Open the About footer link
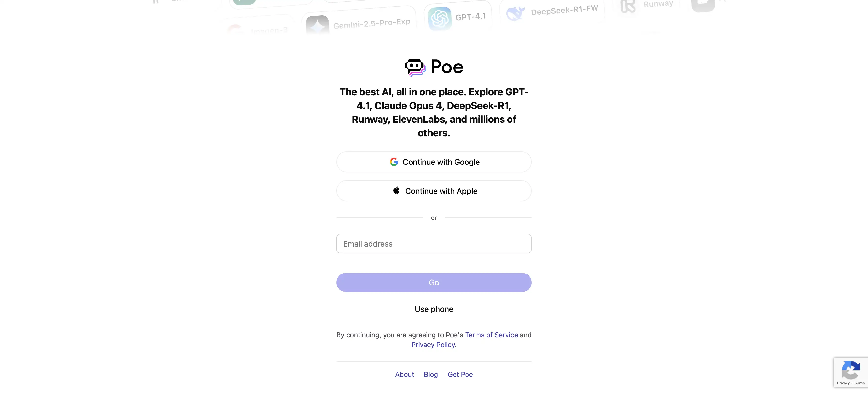This screenshot has height=394, width=868. click(404, 374)
